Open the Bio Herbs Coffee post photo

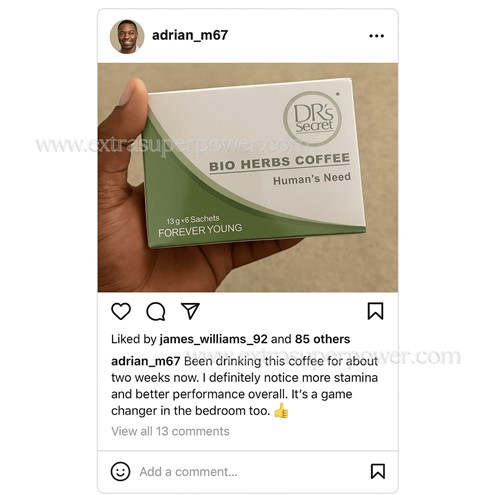tap(248, 177)
